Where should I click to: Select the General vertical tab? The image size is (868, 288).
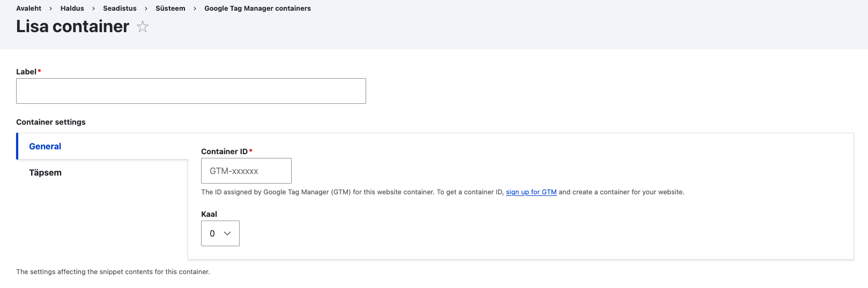coord(45,147)
